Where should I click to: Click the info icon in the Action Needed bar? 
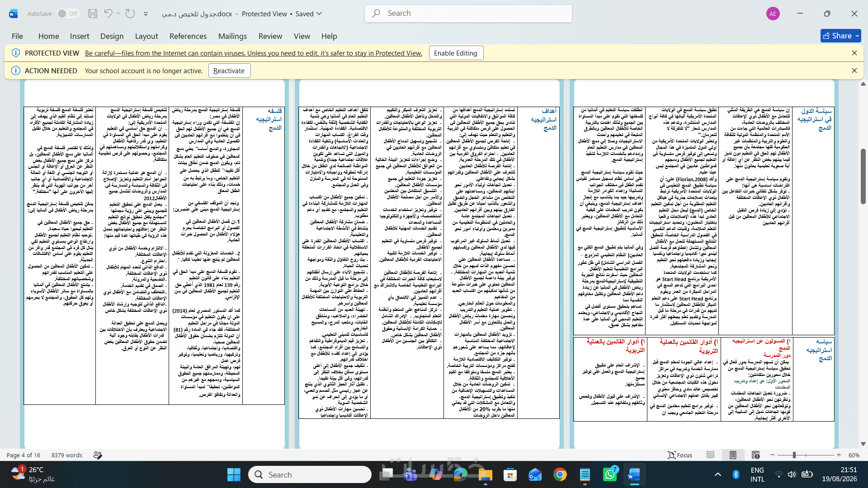[x=16, y=70]
